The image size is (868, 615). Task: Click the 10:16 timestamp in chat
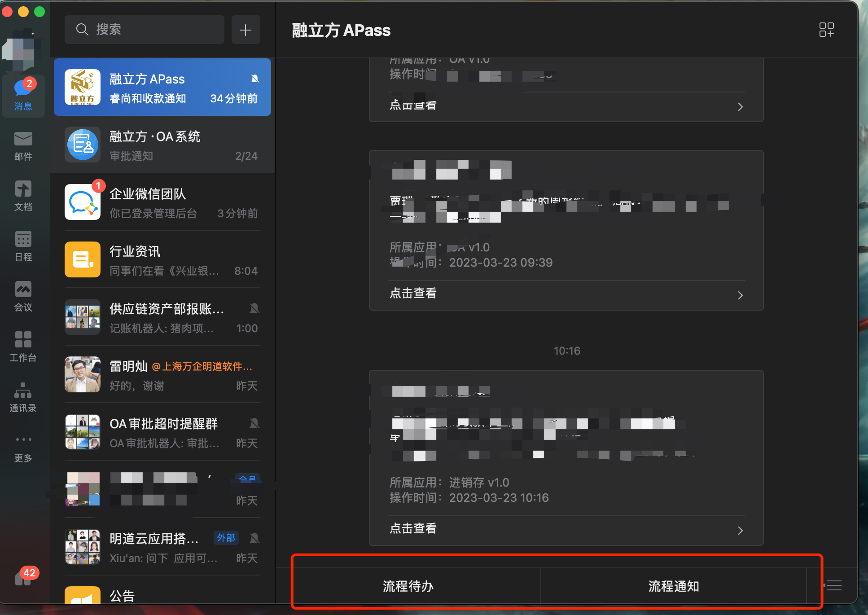tap(567, 351)
